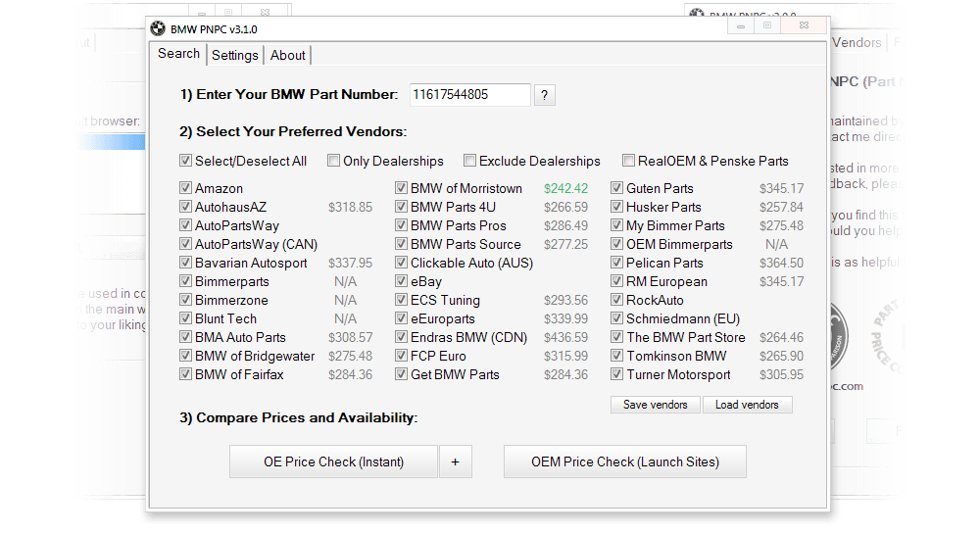This screenshot has width=980, height=534.
Task: Run OE Price Check (Instant)
Action: pyautogui.click(x=333, y=461)
